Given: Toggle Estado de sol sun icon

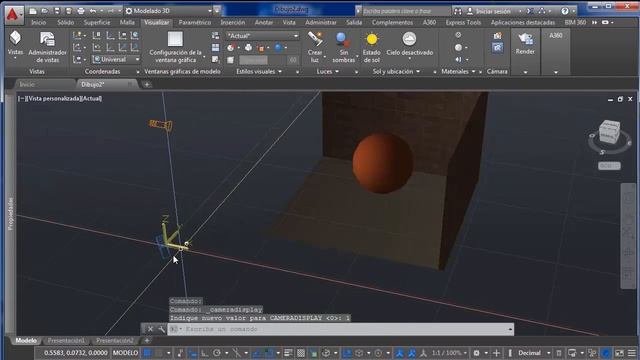Looking at the screenshot, I should (371, 39).
